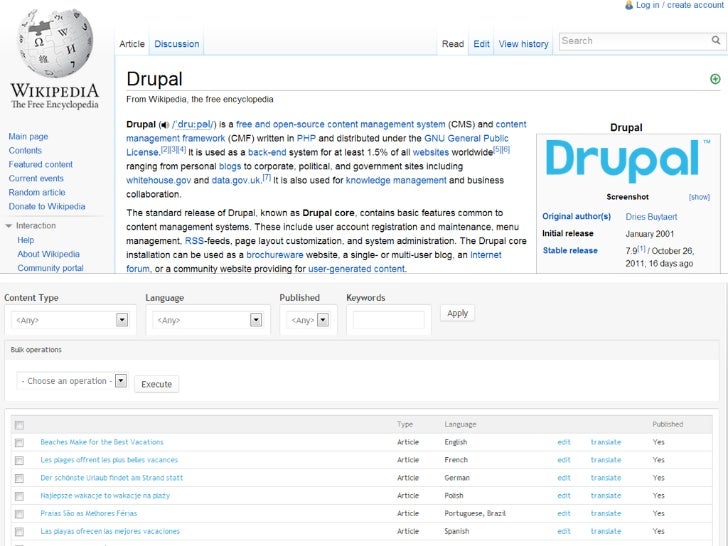Click the Stable release infobox link
Screen dimensions: 728x546
[x=570, y=251]
